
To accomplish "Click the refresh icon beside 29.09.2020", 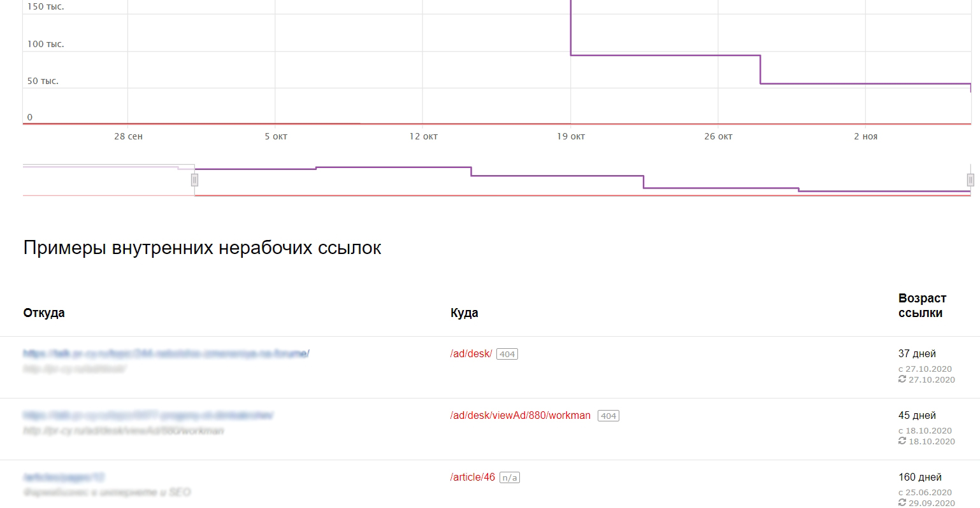I will [902, 503].
